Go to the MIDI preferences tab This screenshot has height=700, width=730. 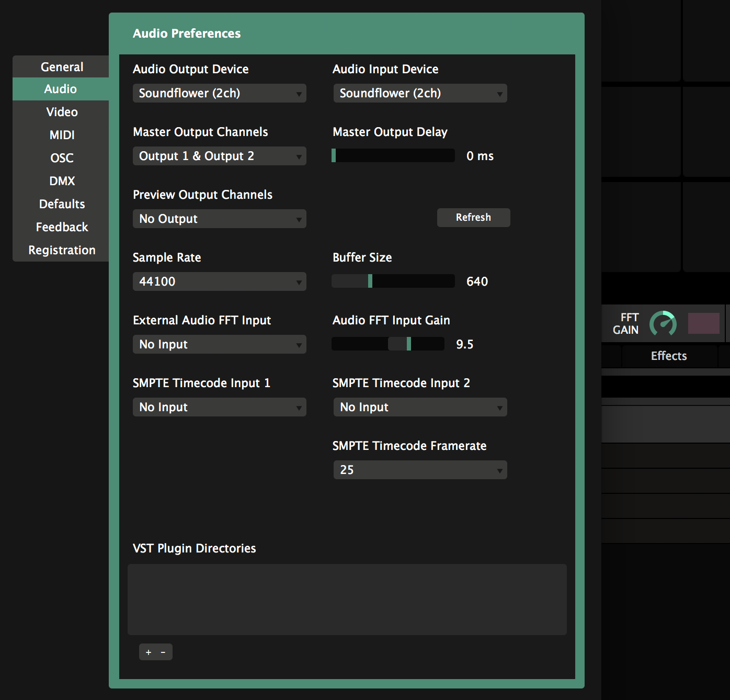(62, 135)
